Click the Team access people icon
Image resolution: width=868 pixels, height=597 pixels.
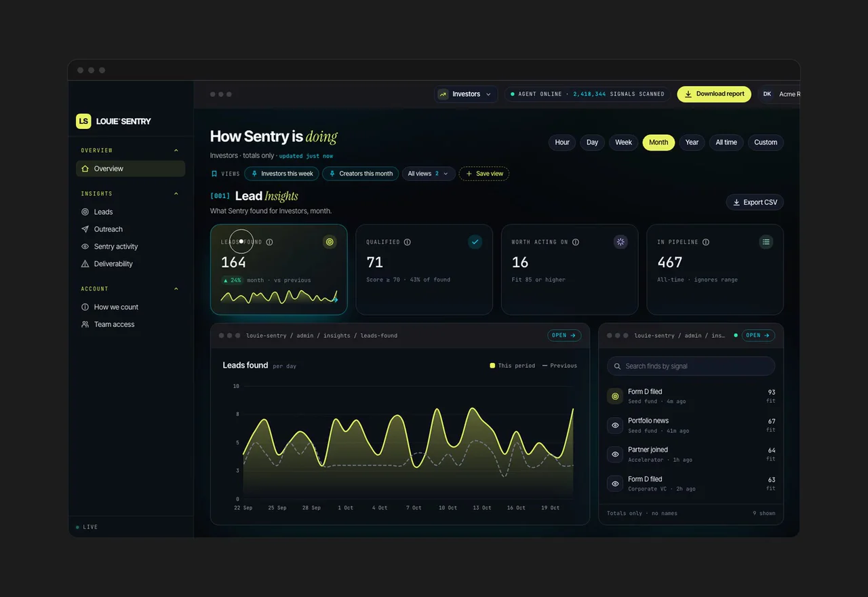coord(85,324)
